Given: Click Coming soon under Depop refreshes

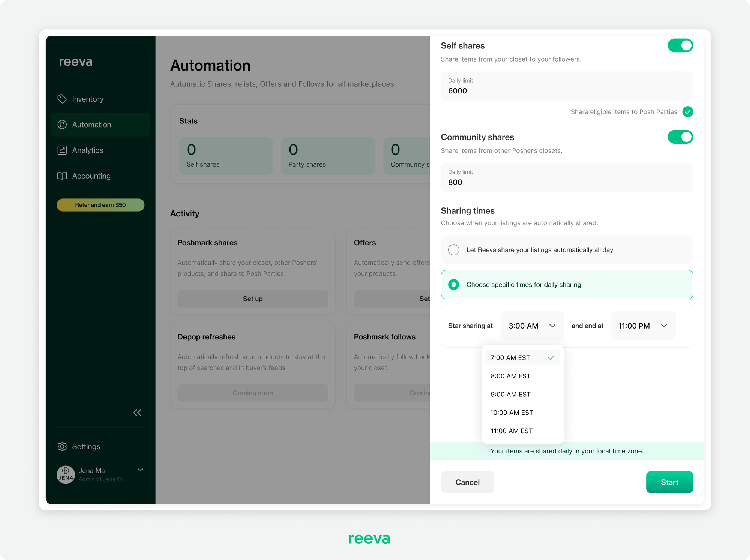Looking at the screenshot, I should [x=253, y=393].
